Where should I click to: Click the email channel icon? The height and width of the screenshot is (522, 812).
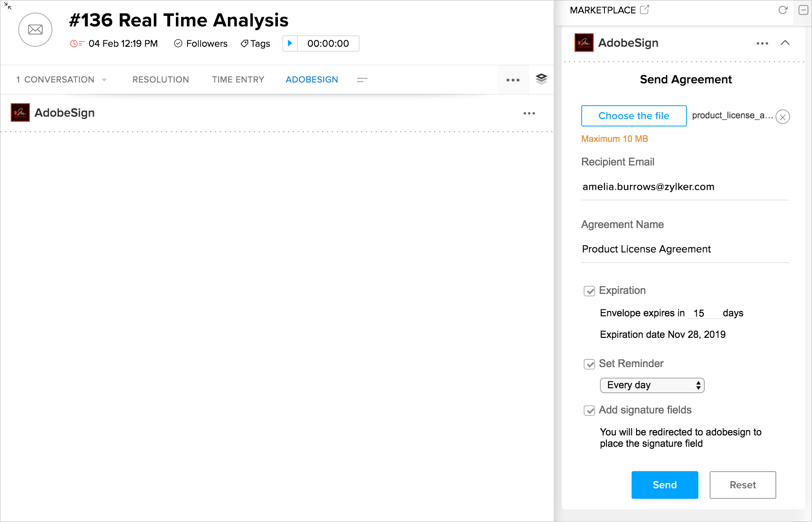click(35, 30)
